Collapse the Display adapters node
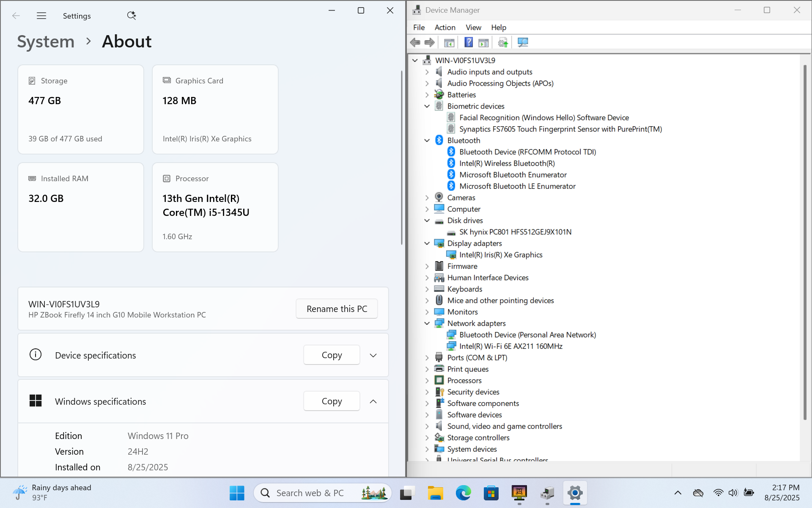The height and width of the screenshot is (508, 812). coord(427,243)
